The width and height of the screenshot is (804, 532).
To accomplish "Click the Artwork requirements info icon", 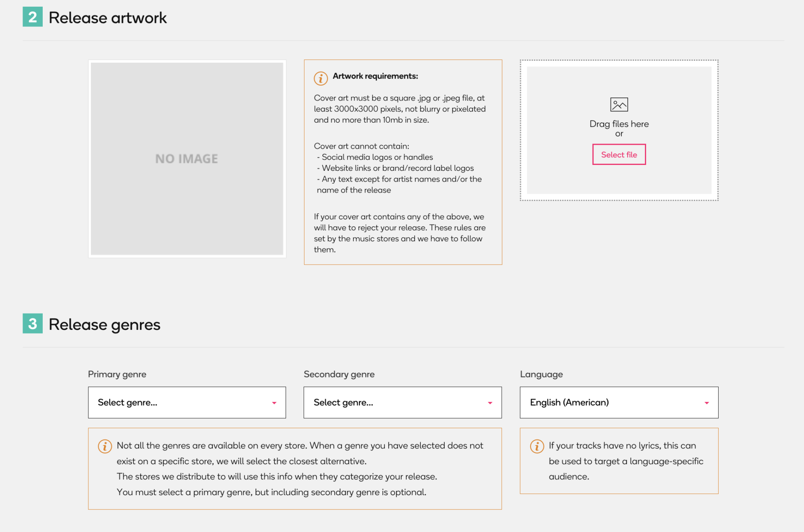I will pyautogui.click(x=321, y=78).
